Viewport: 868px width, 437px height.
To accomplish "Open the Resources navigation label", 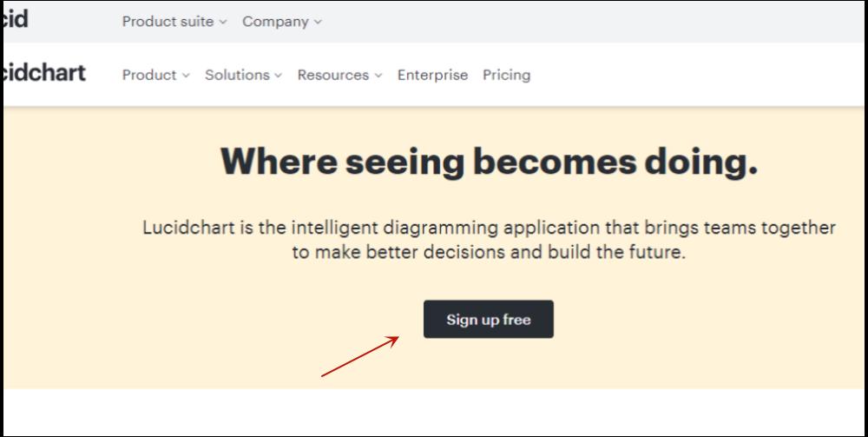I will tap(333, 75).
